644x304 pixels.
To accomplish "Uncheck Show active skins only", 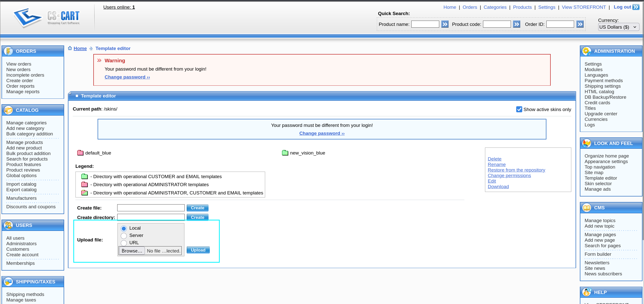I will [519, 109].
